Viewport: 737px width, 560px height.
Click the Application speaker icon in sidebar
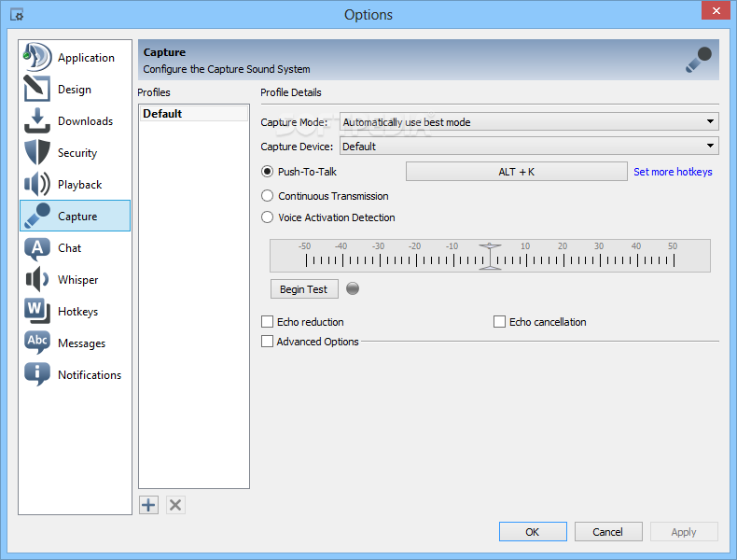37,57
